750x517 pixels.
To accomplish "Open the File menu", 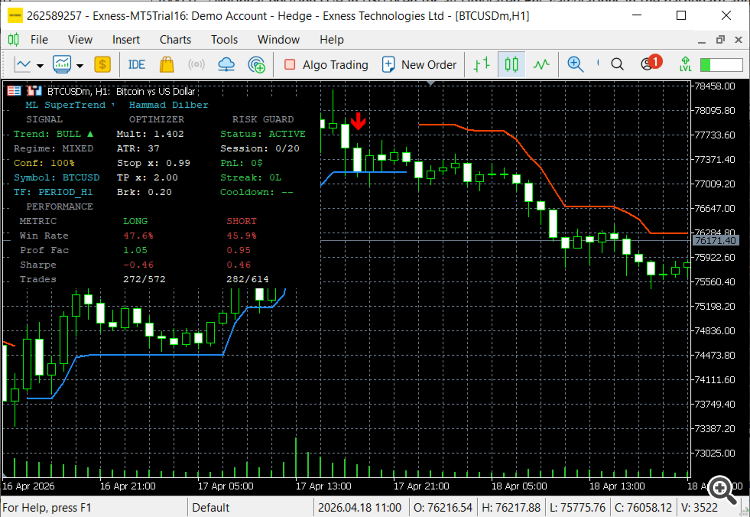I will (39, 40).
